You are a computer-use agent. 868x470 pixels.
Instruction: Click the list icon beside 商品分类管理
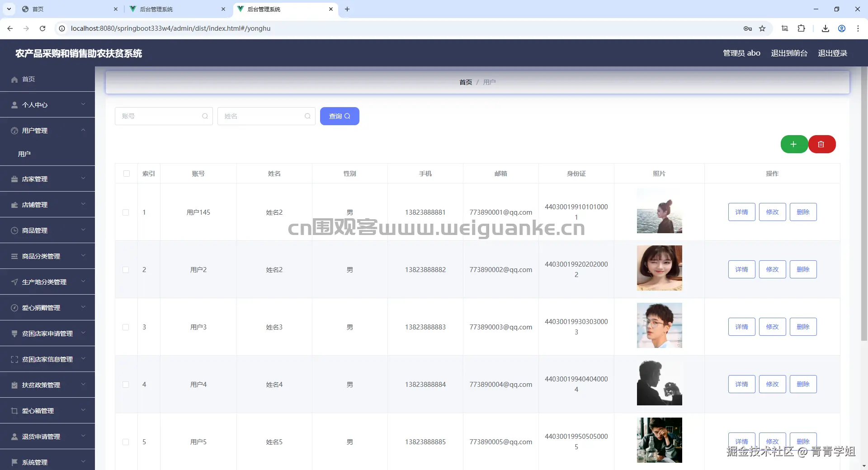[x=14, y=257]
